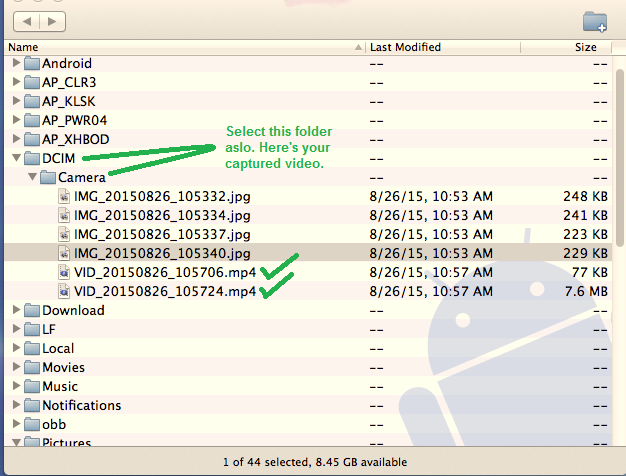626x476 pixels.
Task: Select IMG_20150826_105337.jpg in the list
Action: pos(162,234)
